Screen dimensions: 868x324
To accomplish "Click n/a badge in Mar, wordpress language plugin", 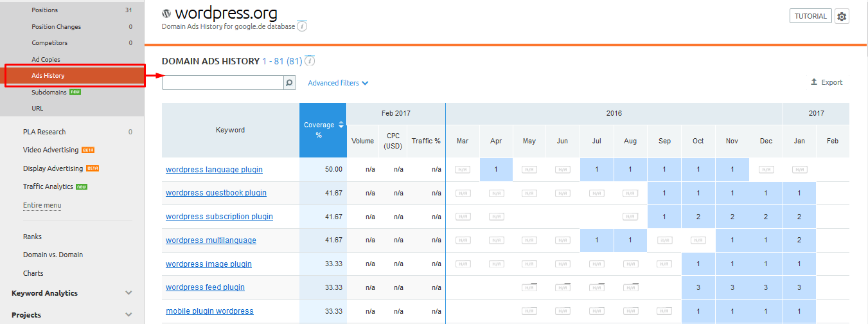I will point(463,170).
